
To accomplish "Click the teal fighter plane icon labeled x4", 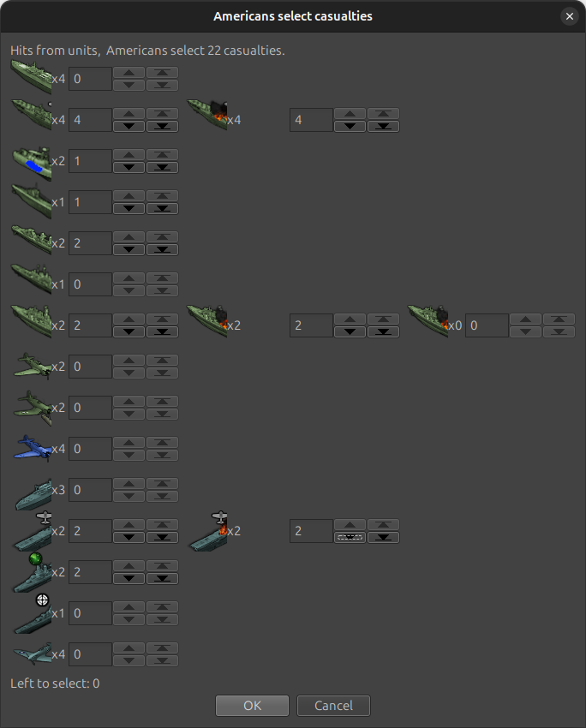I will [x=33, y=653].
